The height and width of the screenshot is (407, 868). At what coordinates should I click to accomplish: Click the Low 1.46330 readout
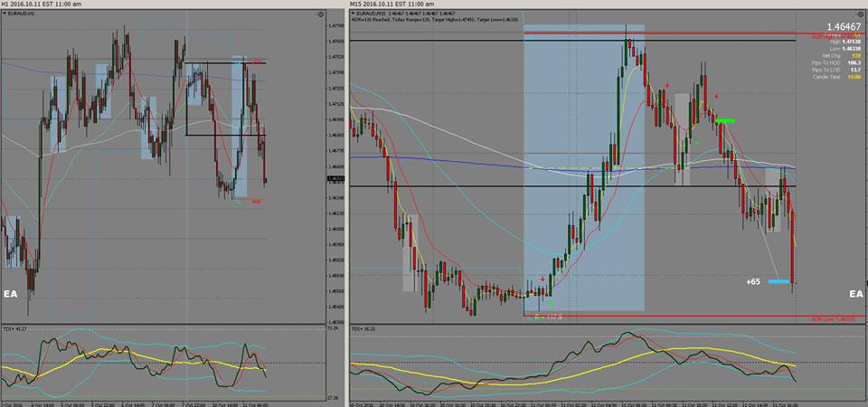click(845, 48)
